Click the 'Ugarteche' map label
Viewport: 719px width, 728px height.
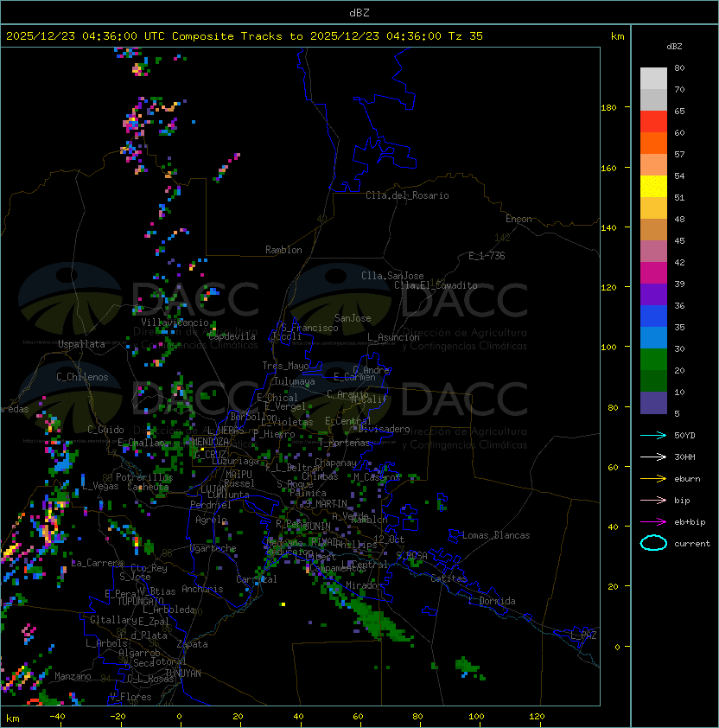pyautogui.click(x=213, y=548)
